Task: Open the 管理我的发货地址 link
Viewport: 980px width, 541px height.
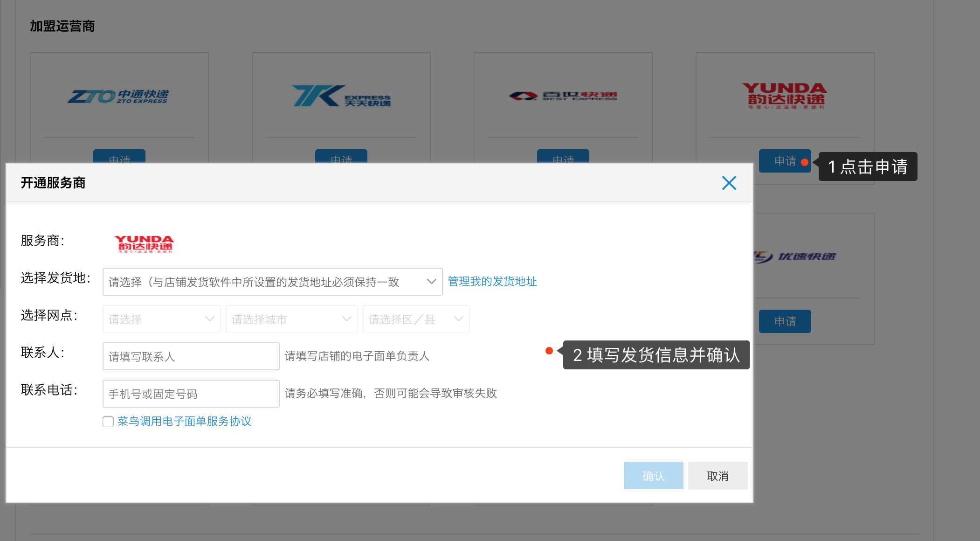Action: coord(492,281)
